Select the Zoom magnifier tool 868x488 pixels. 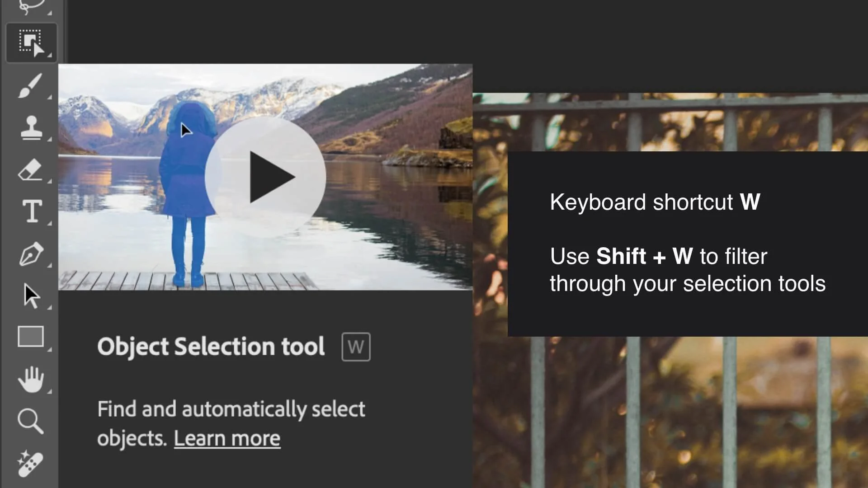[x=31, y=421]
